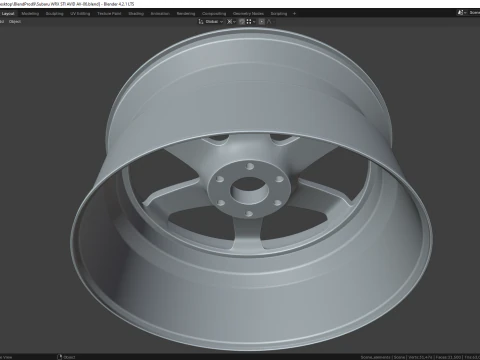Switch to the Geometry Nodes workspace

(x=248, y=14)
